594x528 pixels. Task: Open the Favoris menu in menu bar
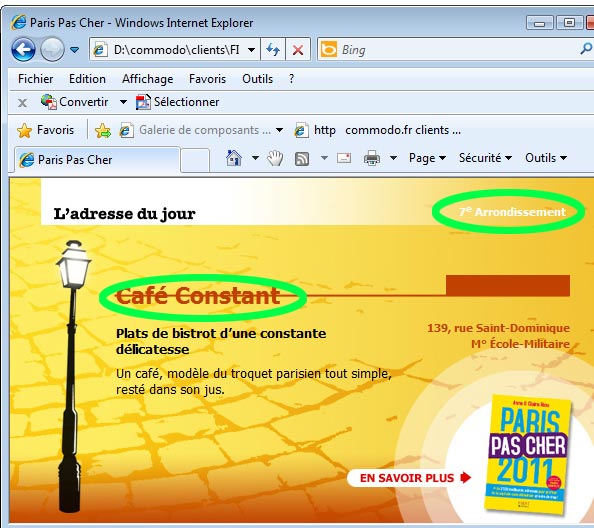pyautogui.click(x=208, y=79)
